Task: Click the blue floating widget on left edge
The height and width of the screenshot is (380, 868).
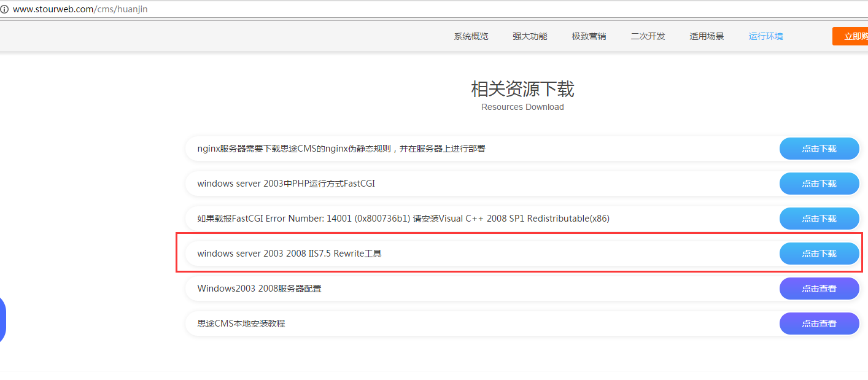Action: click(x=2, y=319)
